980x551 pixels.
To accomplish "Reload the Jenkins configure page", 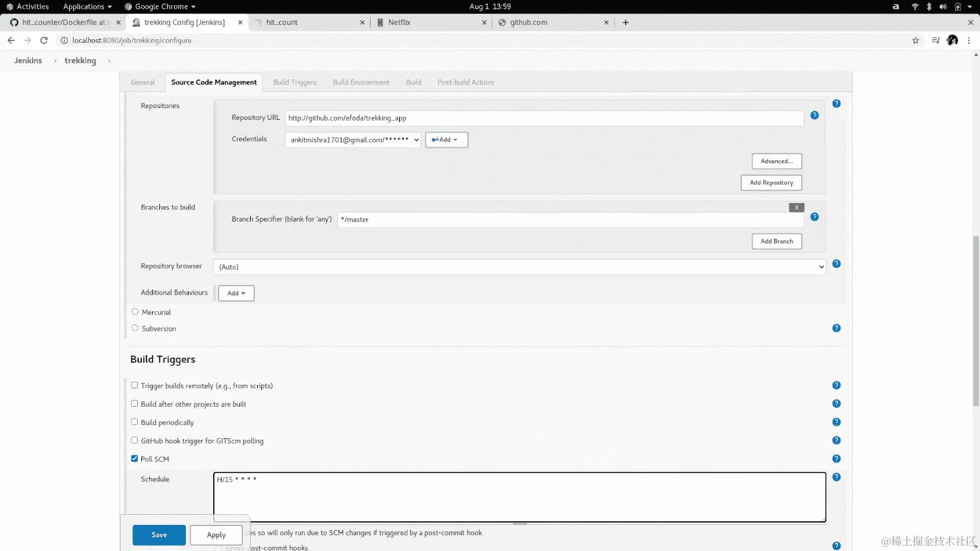I will pyautogui.click(x=43, y=40).
